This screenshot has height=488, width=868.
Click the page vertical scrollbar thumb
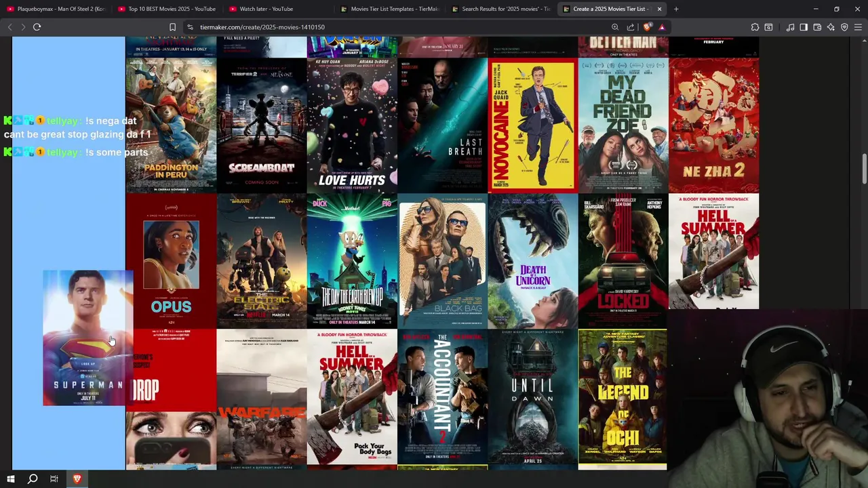[864, 168]
